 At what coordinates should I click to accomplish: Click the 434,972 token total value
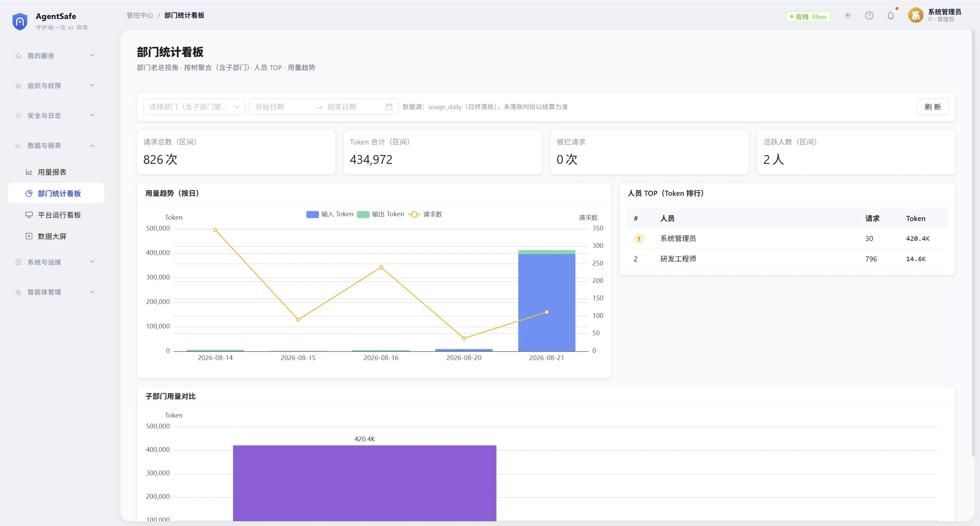coord(371,159)
